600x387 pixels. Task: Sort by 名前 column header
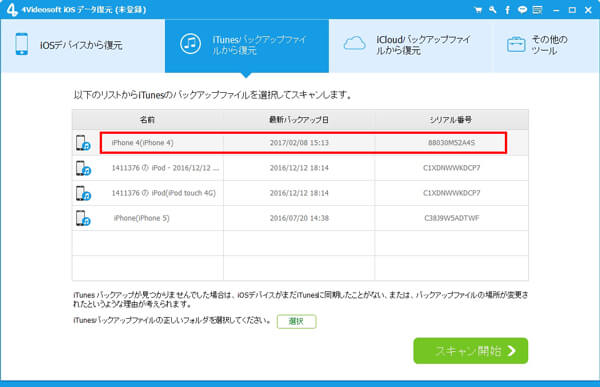[x=148, y=120]
